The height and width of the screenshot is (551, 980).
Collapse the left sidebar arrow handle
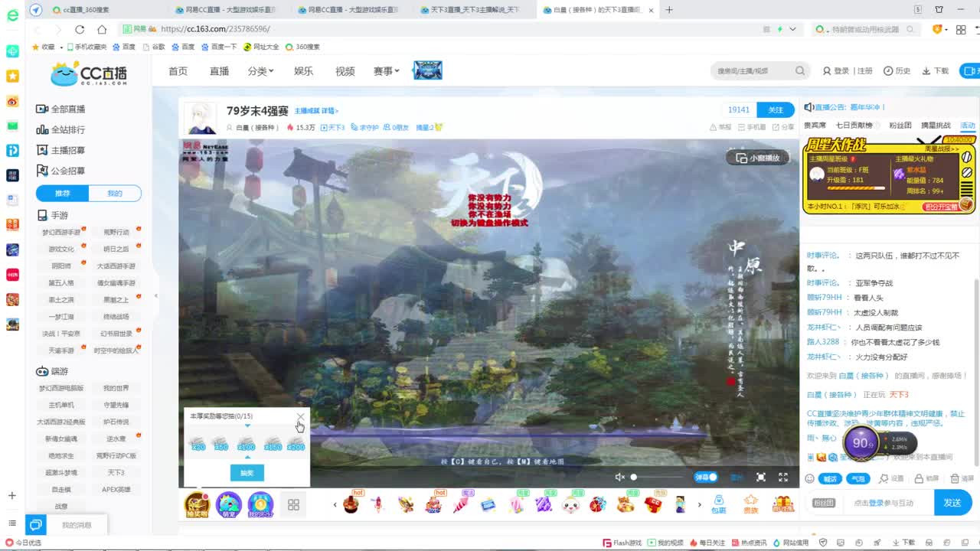coord(155,295)
